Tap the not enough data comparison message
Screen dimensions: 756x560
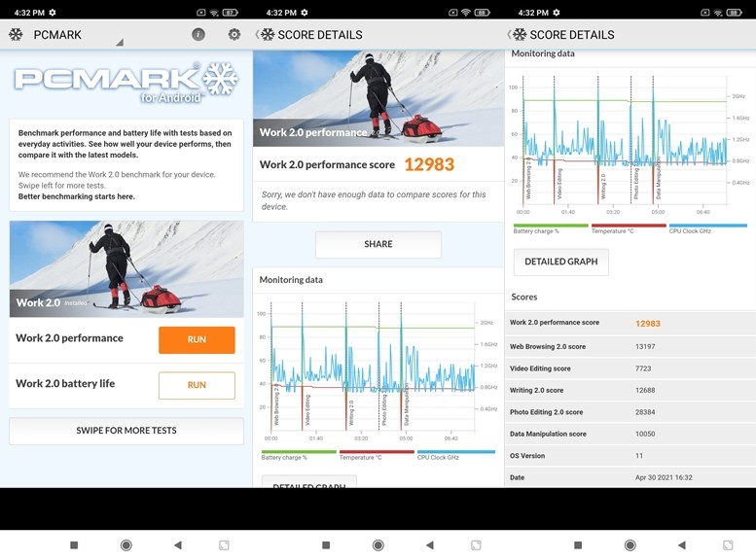click(x=374, y=200)
